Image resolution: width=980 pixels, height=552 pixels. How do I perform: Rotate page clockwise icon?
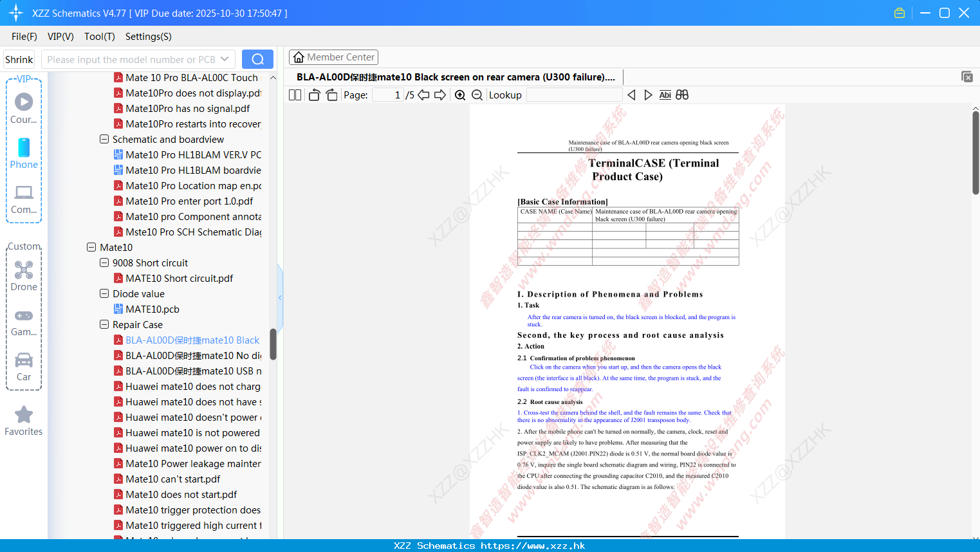pos(331,95)
